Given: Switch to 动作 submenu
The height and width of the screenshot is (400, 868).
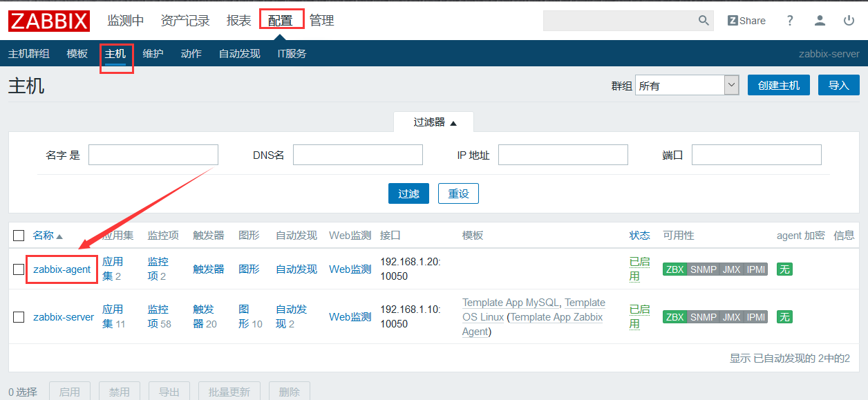Looking at the screenshot, I should 191,53.
